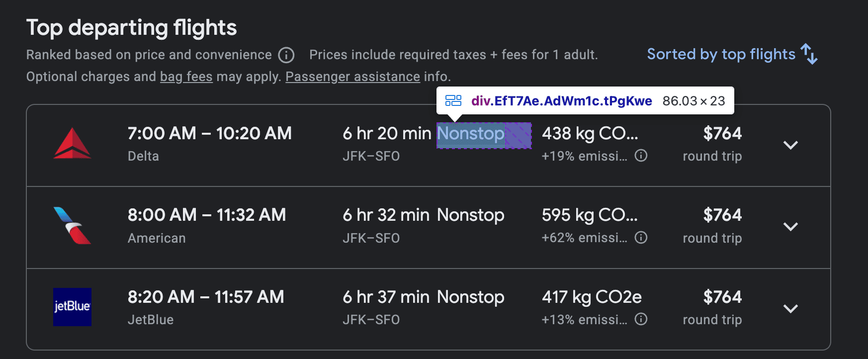Click the Delta airline logo
The width and height of the screenshot is (868, 359).
click(72, 143)
